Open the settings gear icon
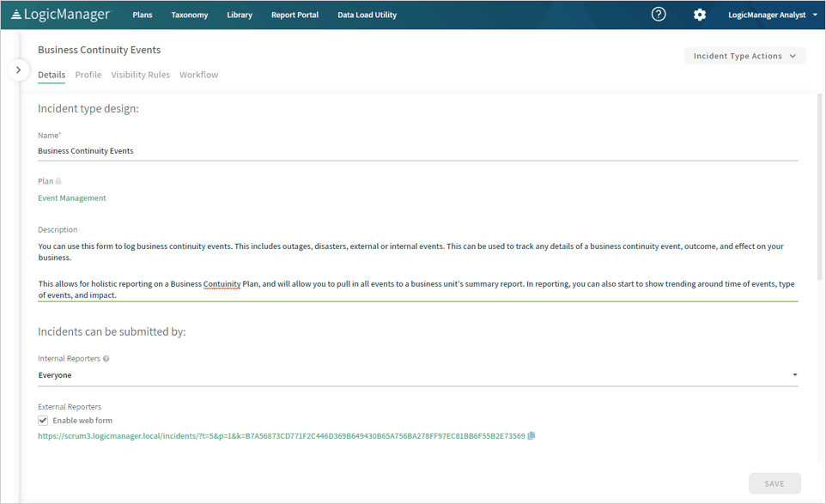Screen dimensions: 826x504 click(700, 15)
